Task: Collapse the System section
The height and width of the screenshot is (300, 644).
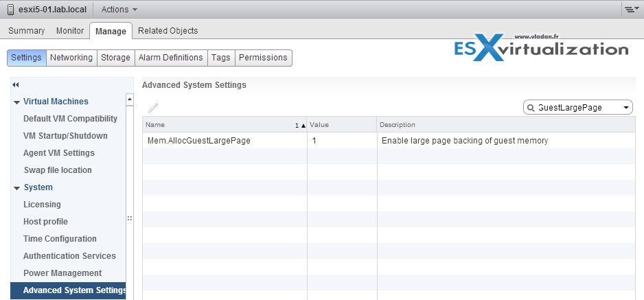Action: point(16,188)
